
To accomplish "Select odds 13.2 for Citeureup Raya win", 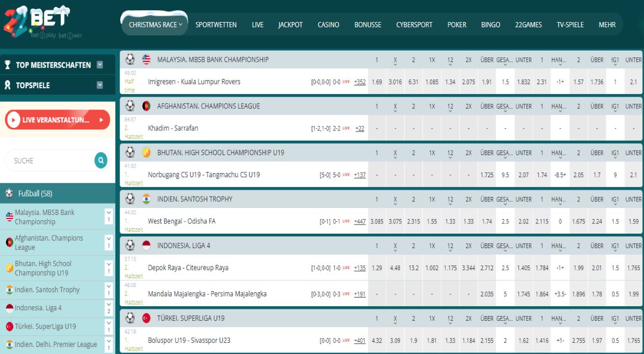I will 413,268.
